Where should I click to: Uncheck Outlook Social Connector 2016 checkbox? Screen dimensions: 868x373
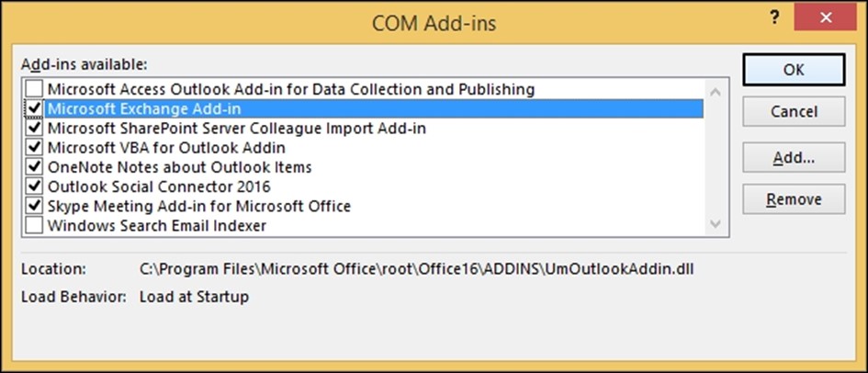35,186
